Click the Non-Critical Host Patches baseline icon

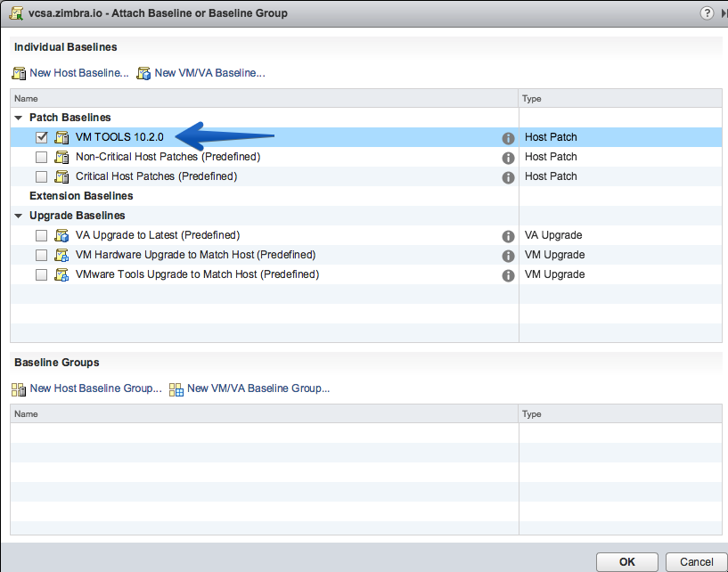[61, 157]
